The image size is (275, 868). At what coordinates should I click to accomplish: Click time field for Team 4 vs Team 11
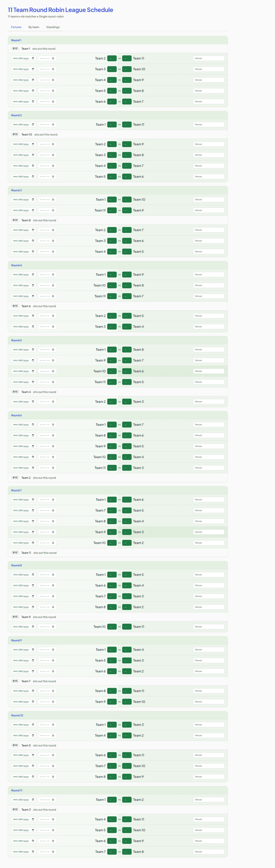pyautogui.click(x=47, y=819)
